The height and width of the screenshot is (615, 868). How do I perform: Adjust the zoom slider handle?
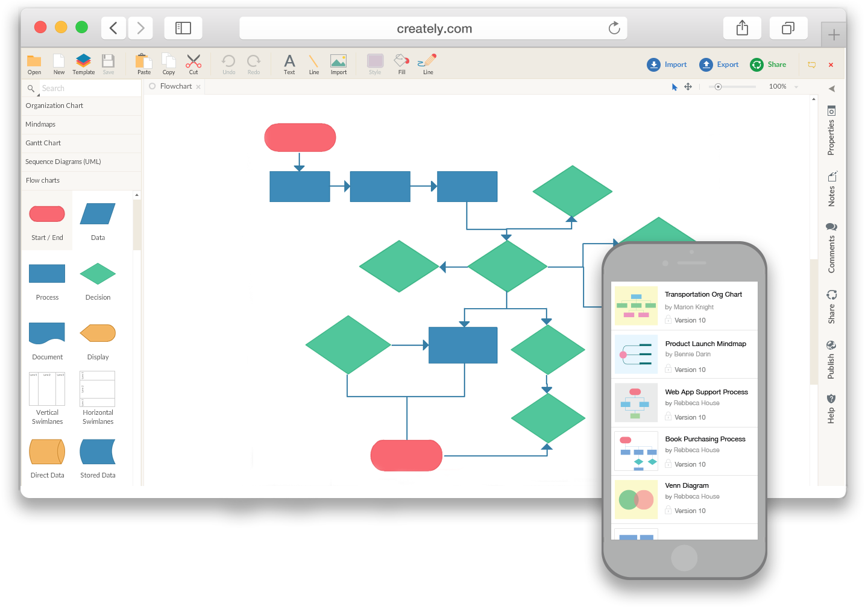pyautogui.click(x=718, y=87)
